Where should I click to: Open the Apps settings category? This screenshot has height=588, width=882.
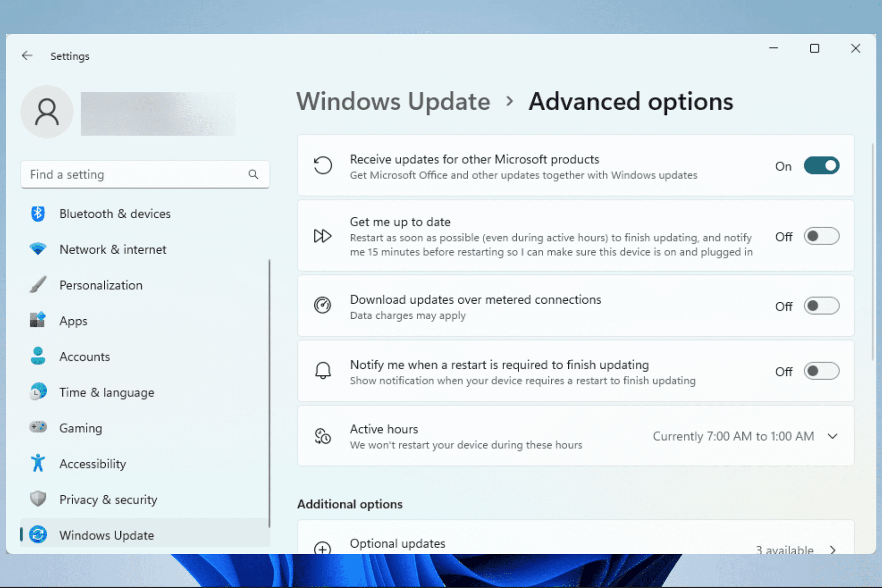click(x=73, y=321)
